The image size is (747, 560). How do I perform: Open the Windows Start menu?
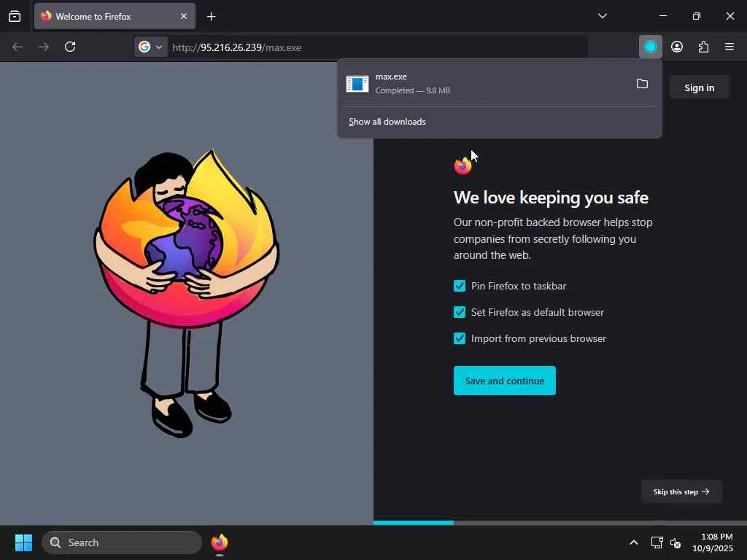click(x=23, y=542)
